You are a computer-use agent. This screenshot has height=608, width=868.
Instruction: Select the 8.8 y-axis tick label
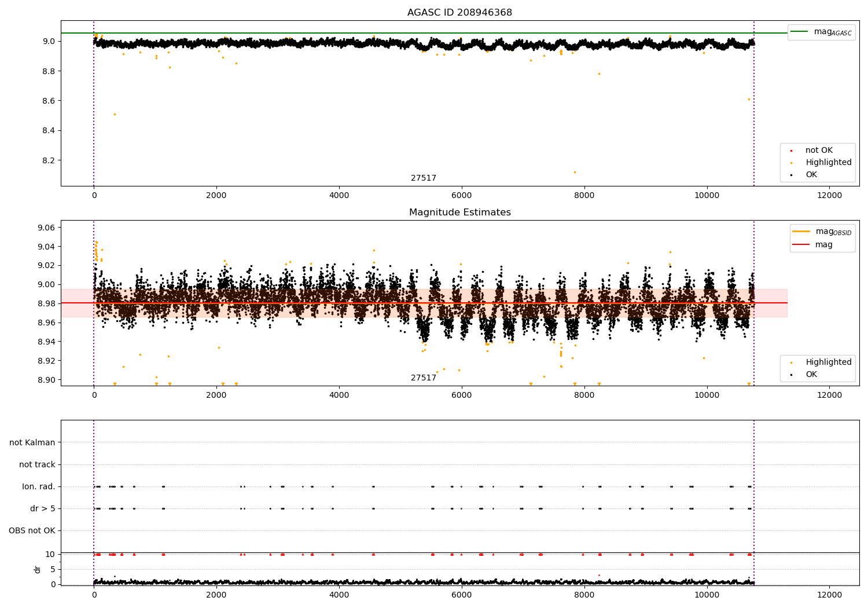tap(49, 71)
